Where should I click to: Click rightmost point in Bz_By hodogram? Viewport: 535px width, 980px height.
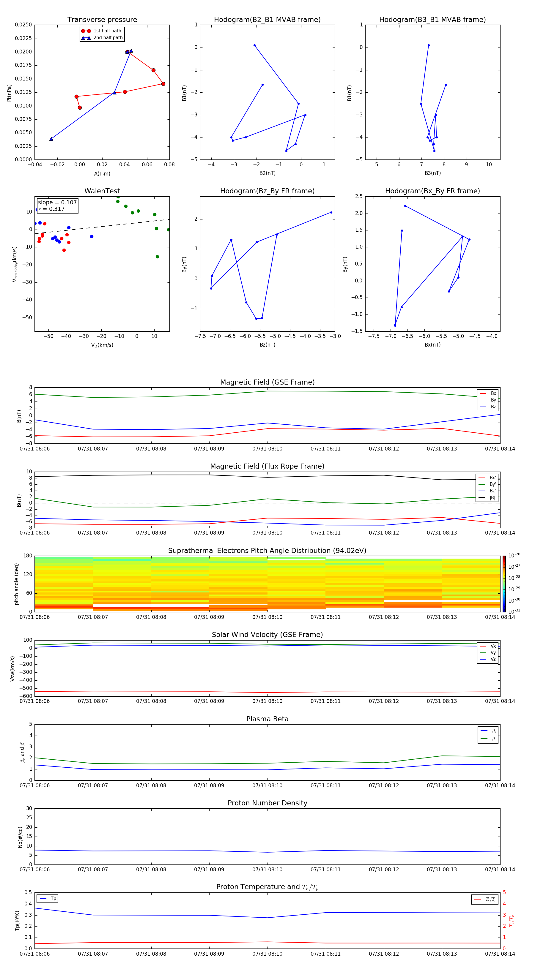click(x=331, y=212)
